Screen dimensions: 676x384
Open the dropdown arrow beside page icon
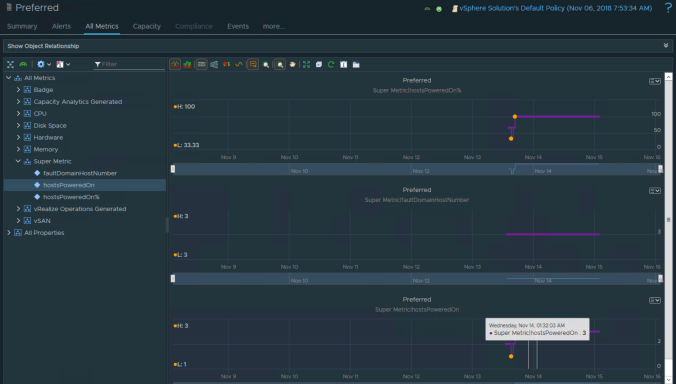click(x=68, y=65)
